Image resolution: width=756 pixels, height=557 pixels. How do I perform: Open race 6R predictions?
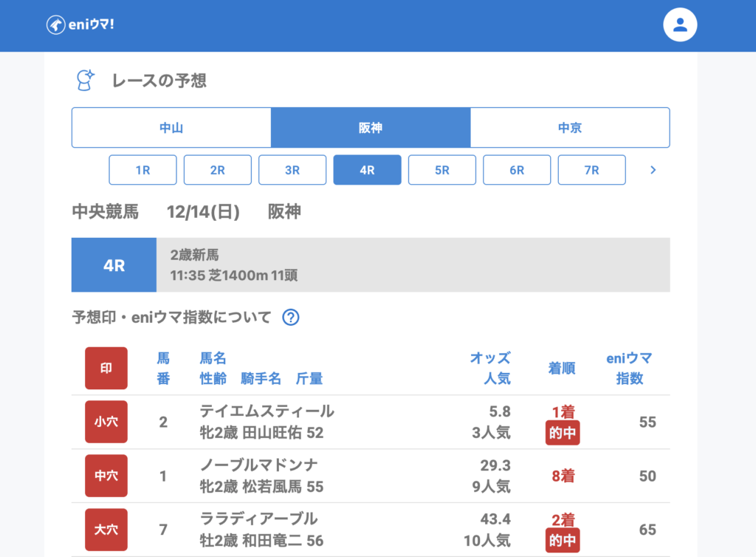517,170
